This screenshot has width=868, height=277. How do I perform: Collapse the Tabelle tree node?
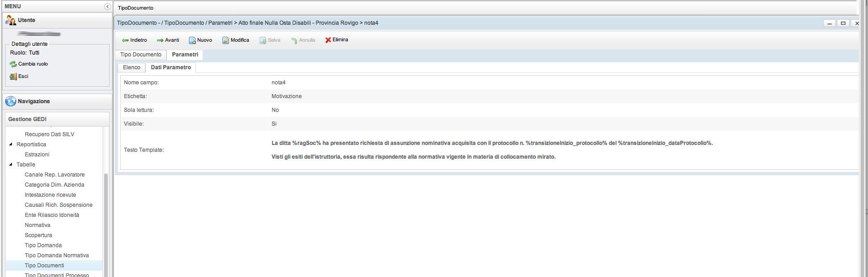pos(11,165)
